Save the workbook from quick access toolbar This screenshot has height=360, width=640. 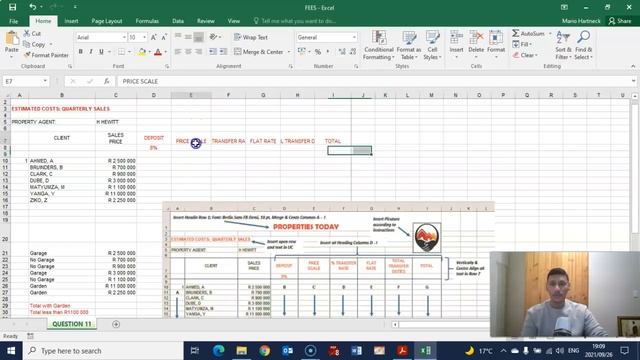(x=13, y=7)
